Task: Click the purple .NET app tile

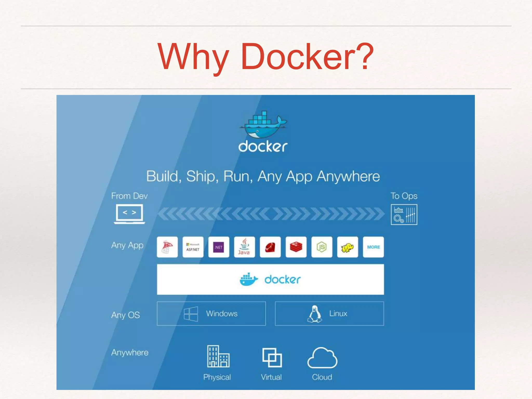Action: click(219, 247)
